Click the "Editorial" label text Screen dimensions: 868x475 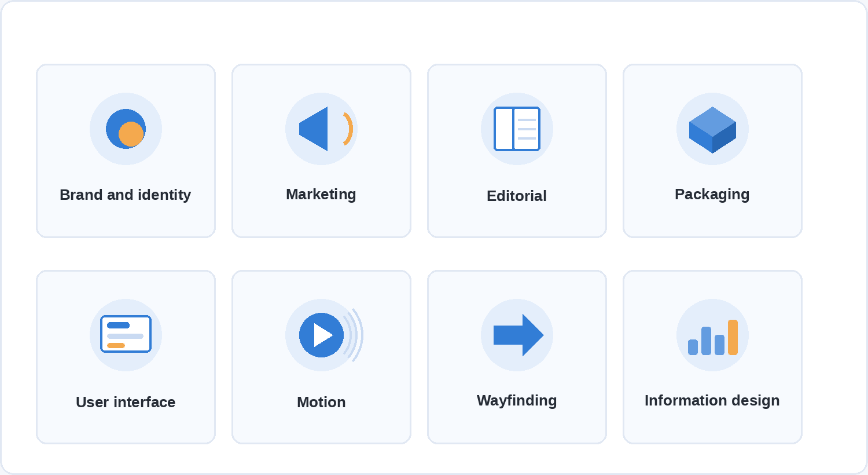pos(517,196)
